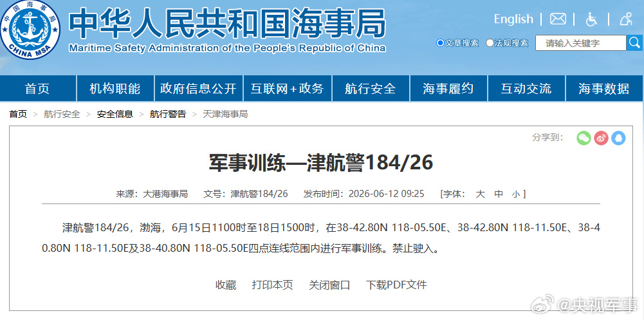Click the title 军事训练—津航警184/26
The image size is (644, 320).
click(321, 163)
